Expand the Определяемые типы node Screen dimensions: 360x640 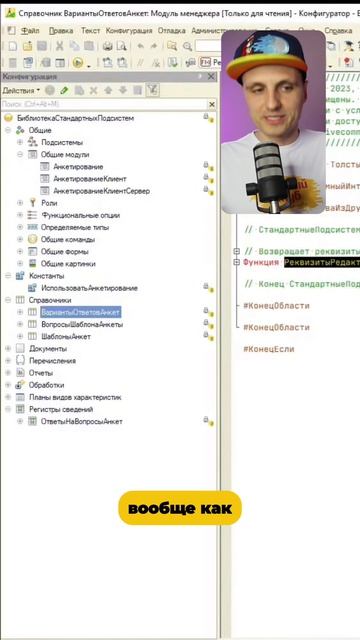coord(20,227)
